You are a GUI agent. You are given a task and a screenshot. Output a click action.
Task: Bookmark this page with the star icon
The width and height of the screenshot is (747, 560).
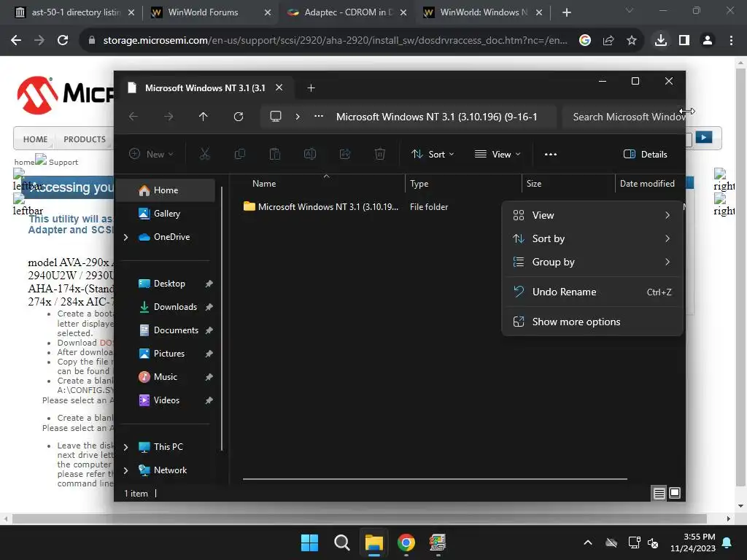tap(632, 41)
